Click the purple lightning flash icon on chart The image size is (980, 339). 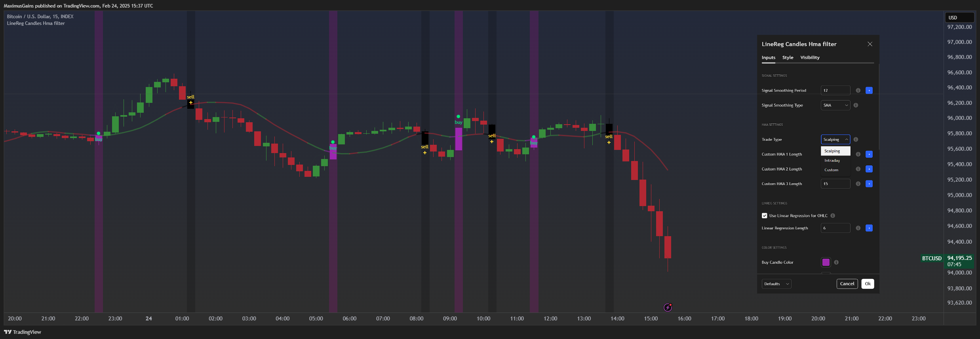[668, 307]
